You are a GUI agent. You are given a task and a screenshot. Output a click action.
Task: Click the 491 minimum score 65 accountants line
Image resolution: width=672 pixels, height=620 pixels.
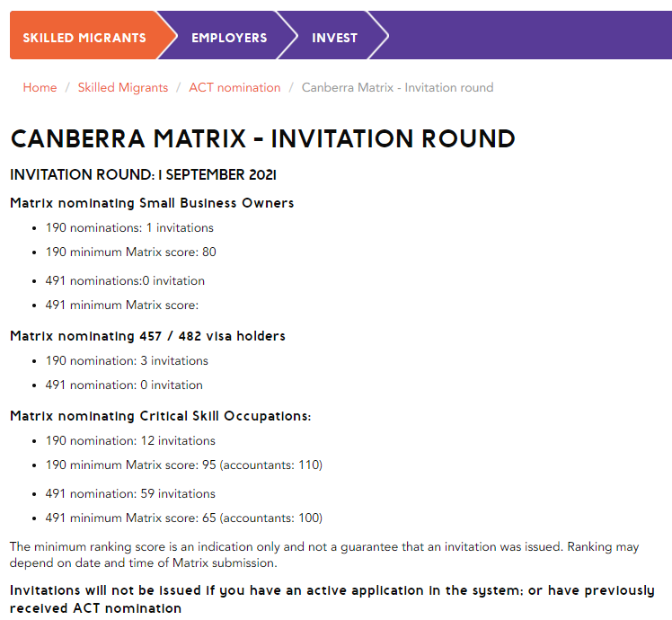pyautogui.click(x=183, y=518)
